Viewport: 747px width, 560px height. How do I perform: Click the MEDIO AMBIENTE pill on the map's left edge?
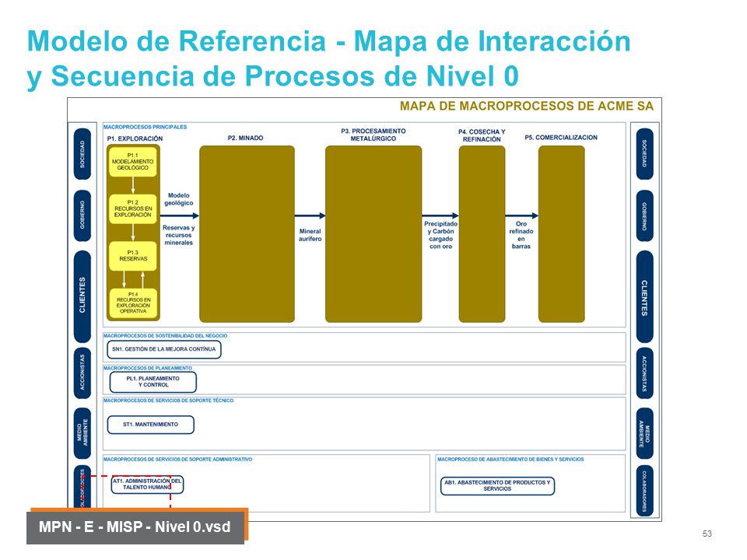coord(82,433)
